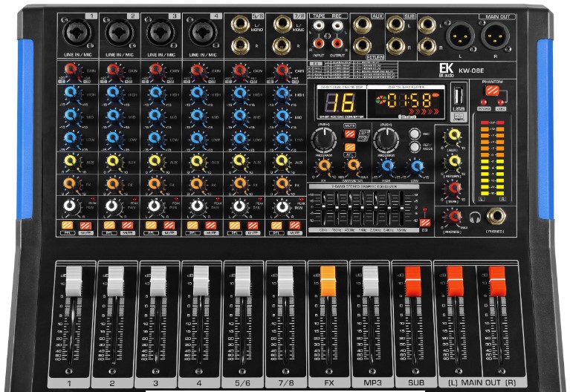Click the USB port slot

point(459,97)
